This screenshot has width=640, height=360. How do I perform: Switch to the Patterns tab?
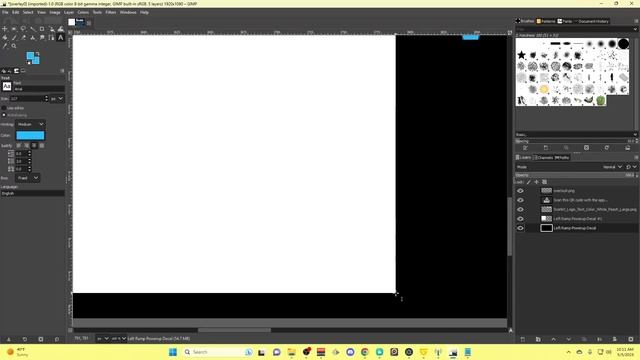point(546,21)
